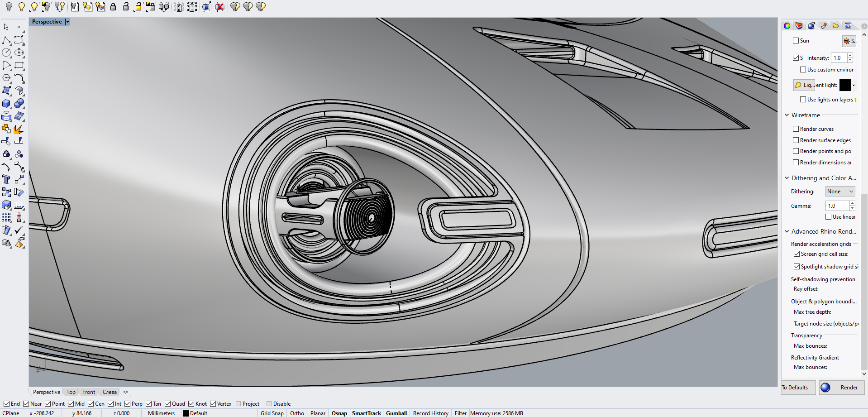Open the Perspective viewport title dropdown

(x=67, y=21)
